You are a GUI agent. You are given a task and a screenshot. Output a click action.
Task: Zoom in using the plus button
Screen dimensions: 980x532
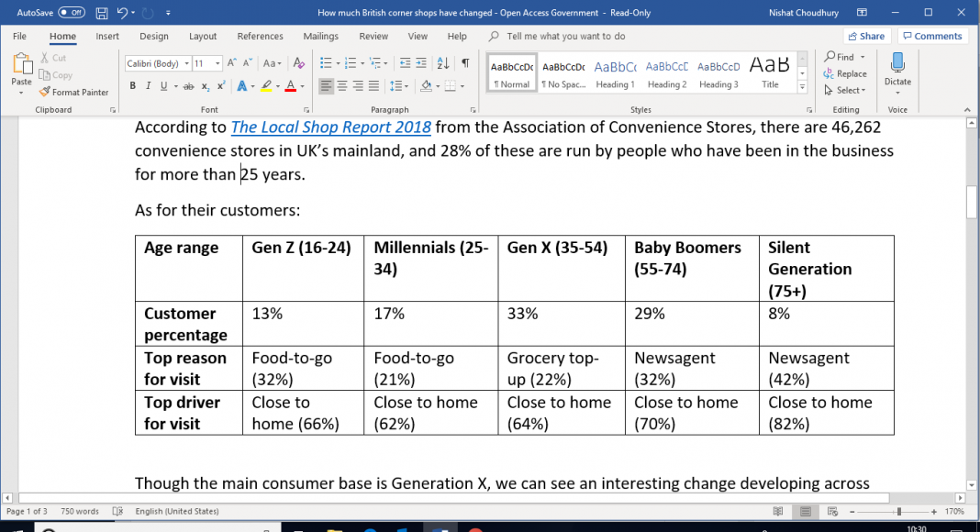click(934, 512)
